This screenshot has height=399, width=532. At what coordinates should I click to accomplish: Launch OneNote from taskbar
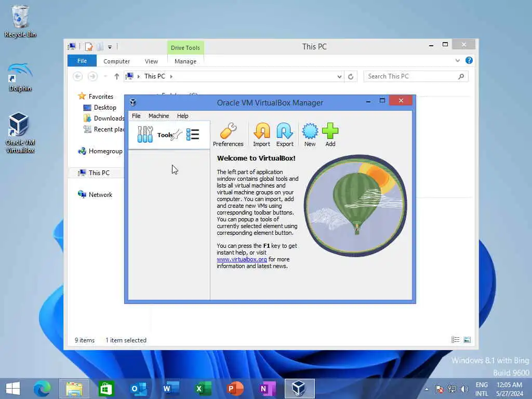click(268, 389)
